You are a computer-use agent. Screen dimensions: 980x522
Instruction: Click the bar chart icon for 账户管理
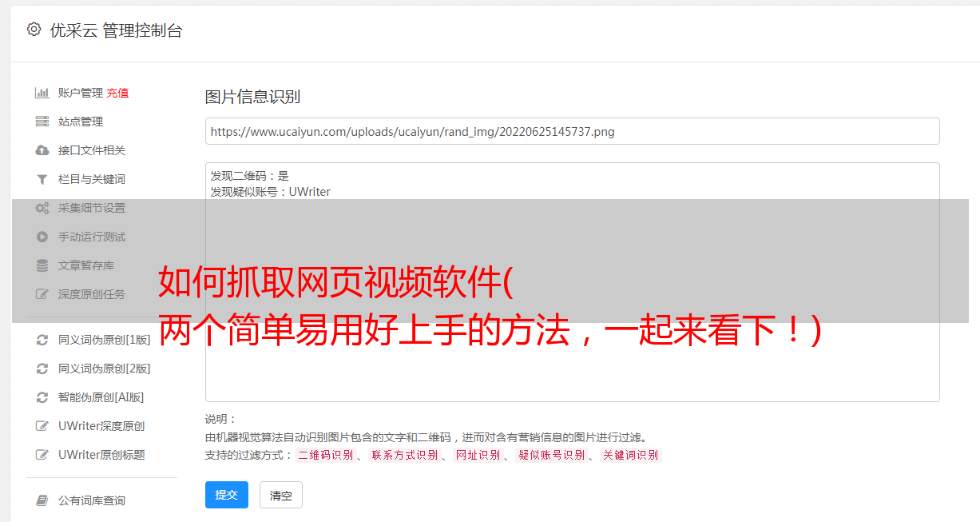click(42, 93)
